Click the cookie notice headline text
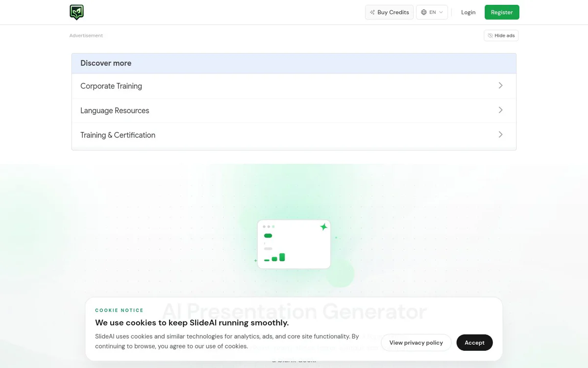The width and height of the screenshot is (588, 368). [x=192, y=322]
